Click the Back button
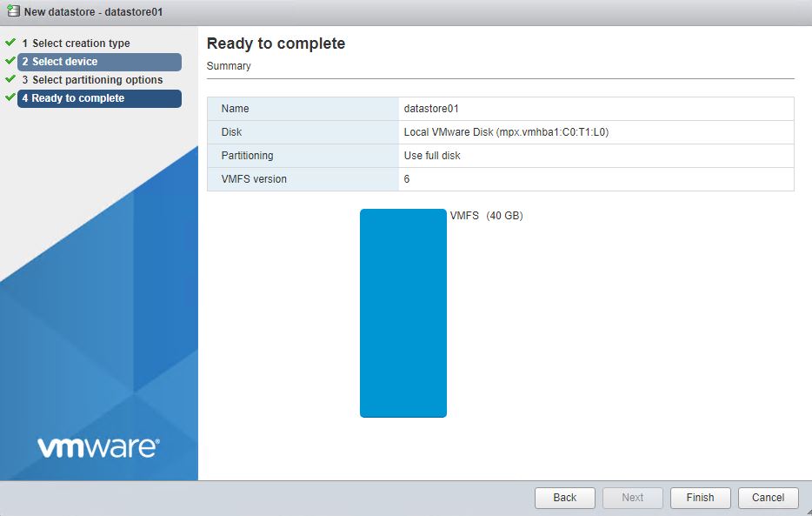812x516 pixels. (564, 498)
